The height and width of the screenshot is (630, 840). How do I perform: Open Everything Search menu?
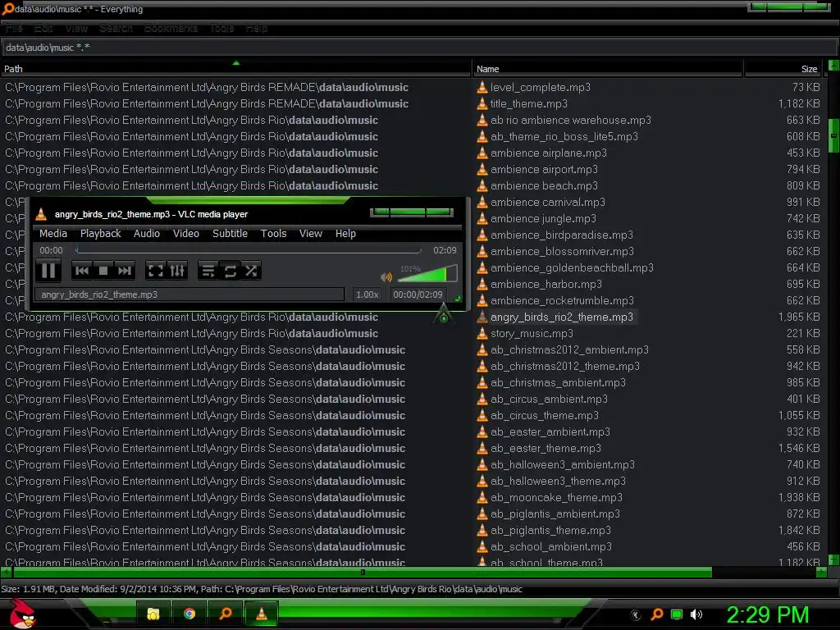(x=116, y=29)
